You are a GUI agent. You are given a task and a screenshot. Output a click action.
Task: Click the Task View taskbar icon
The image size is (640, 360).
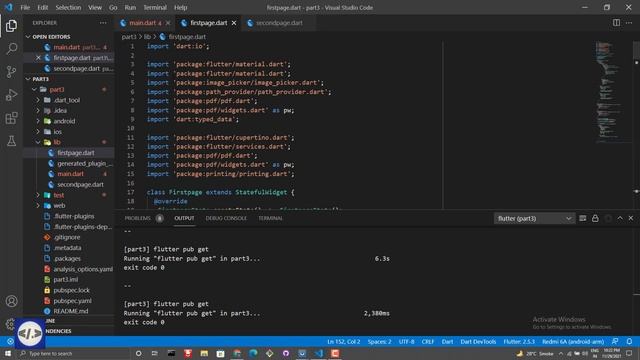(155, 353)
